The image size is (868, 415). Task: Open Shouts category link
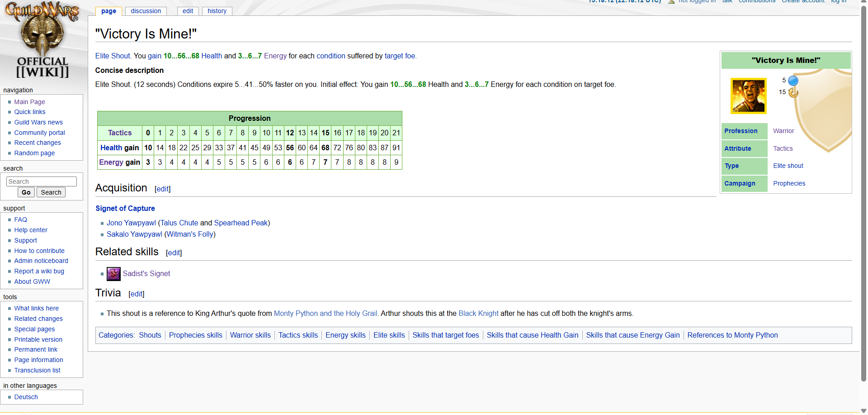tap(150, 335)
